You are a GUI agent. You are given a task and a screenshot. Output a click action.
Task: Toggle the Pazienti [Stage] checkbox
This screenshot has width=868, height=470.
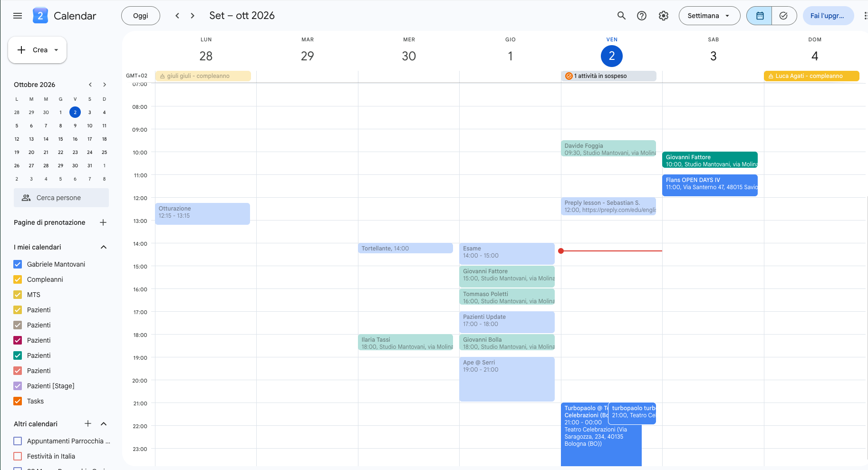coord(18,386)
